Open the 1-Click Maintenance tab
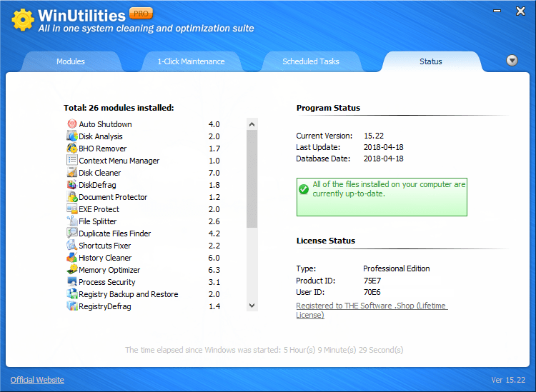The height and width of the screenshot is (392, 536). [191, 61]
